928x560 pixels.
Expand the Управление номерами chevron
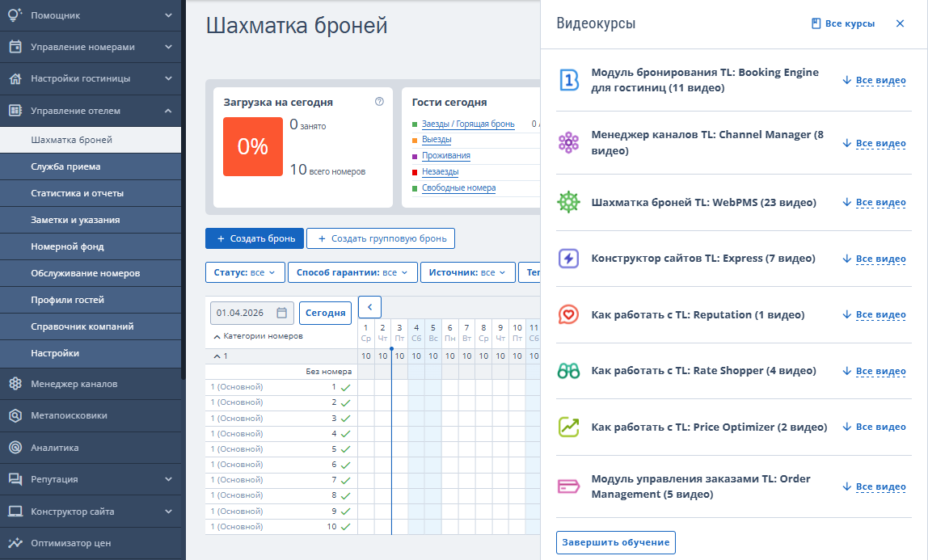(169, 47)
